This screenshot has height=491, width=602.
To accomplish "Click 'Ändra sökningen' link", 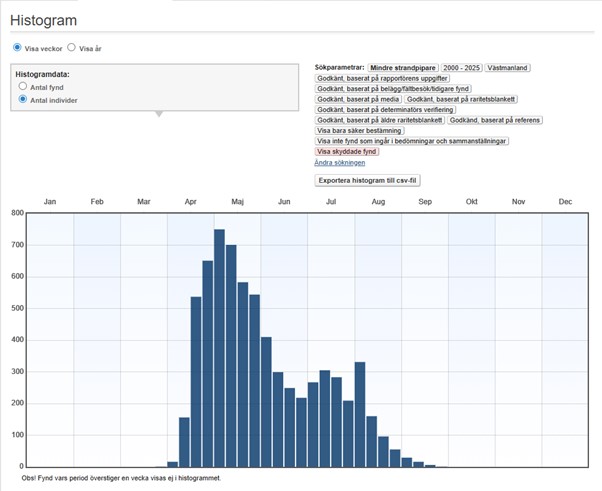I will click(x=339, y=162).
